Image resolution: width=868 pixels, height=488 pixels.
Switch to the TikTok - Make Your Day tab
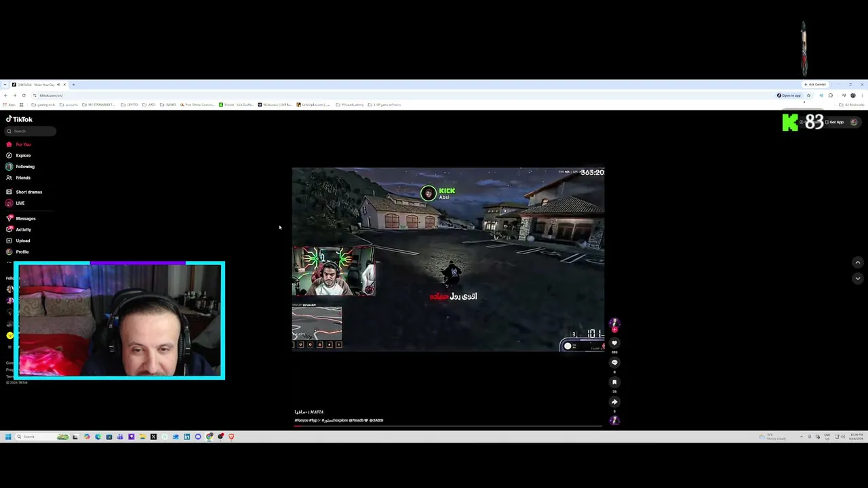click(x=39, y=85)
